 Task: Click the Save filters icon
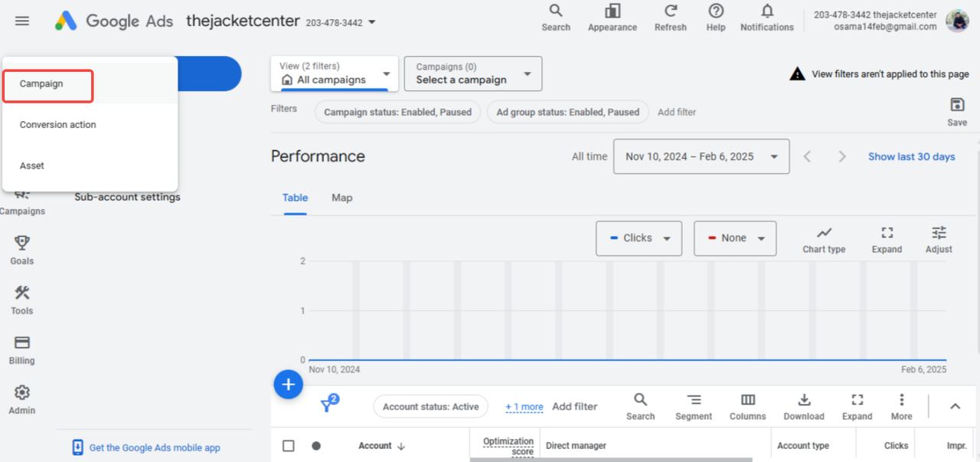coord(957,105)
